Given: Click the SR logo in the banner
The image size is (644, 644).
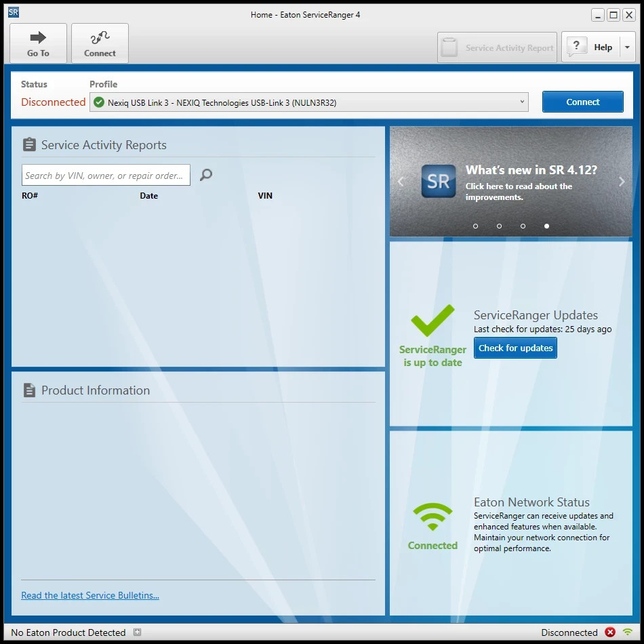Looking at the screenshot, I should pos(438,181).
